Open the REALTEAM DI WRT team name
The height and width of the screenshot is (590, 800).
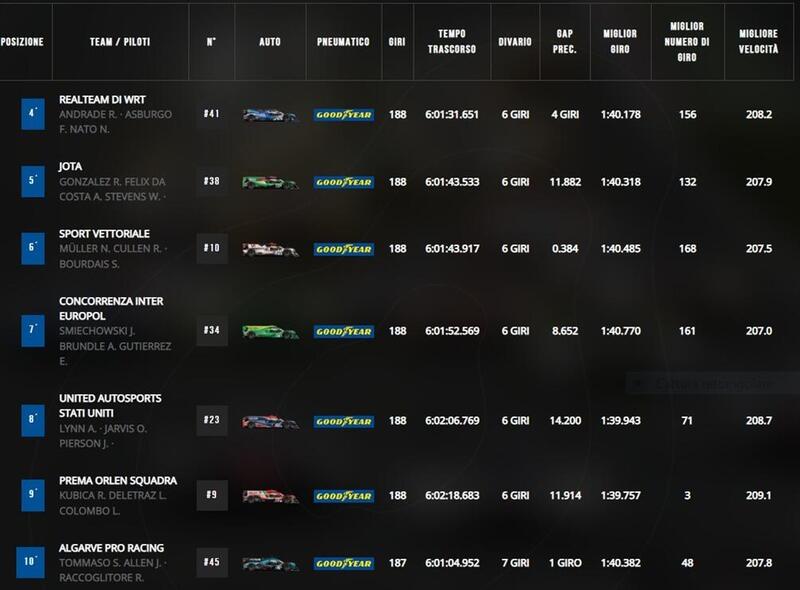[x=102, y=100]
